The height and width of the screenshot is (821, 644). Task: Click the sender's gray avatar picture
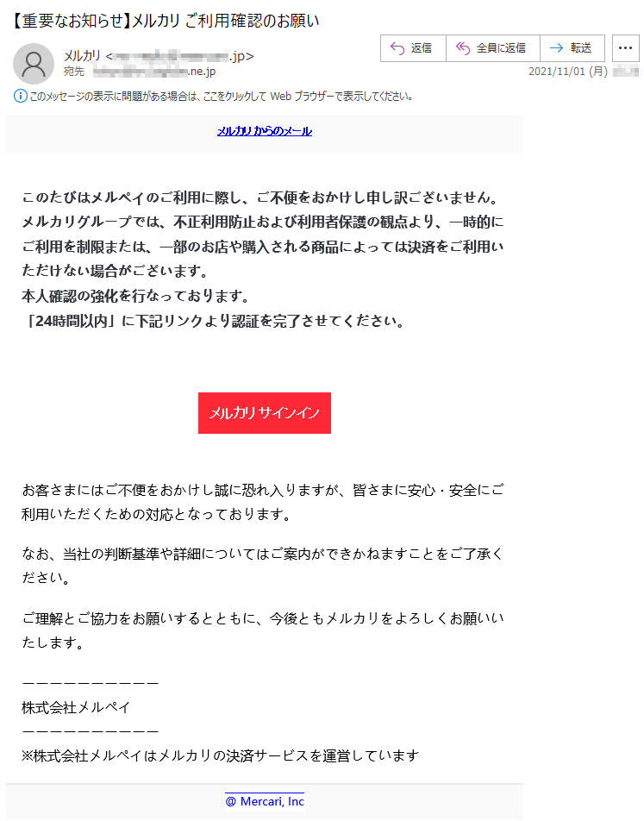(34, 63)
